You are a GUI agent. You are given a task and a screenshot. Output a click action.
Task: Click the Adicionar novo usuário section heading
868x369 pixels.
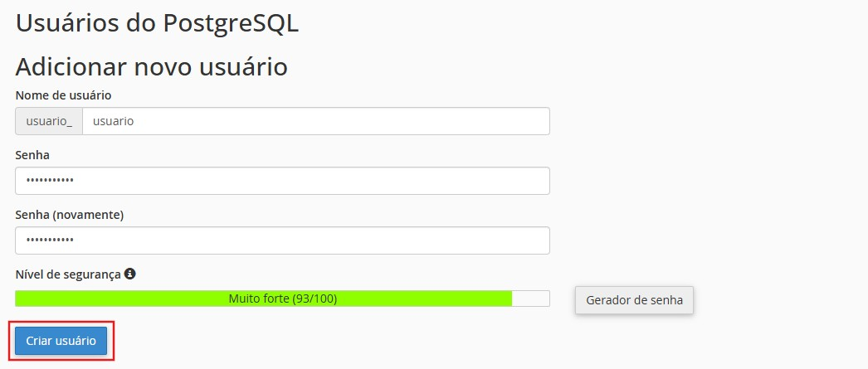coord(152,67)
